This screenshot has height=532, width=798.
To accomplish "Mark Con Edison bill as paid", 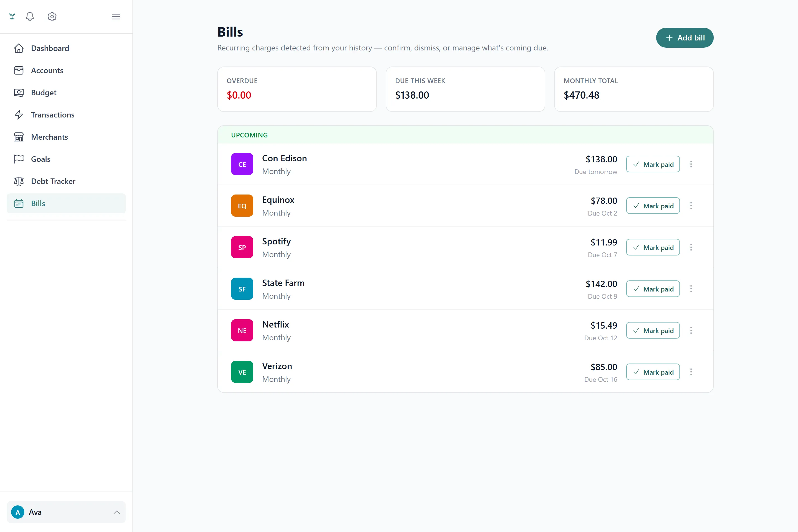I will [x=653, y=164].
